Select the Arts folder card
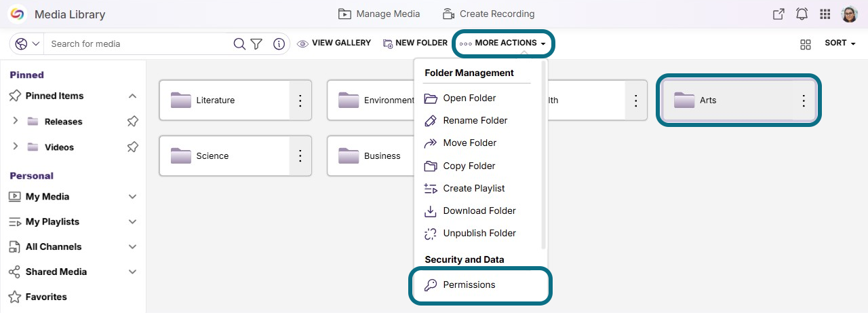 pos(728,100)
